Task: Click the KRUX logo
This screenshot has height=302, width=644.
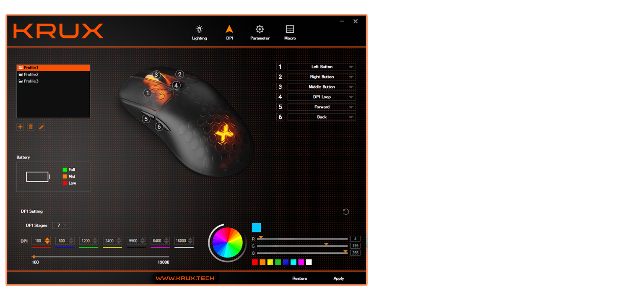Action: (x=58, y=31)
